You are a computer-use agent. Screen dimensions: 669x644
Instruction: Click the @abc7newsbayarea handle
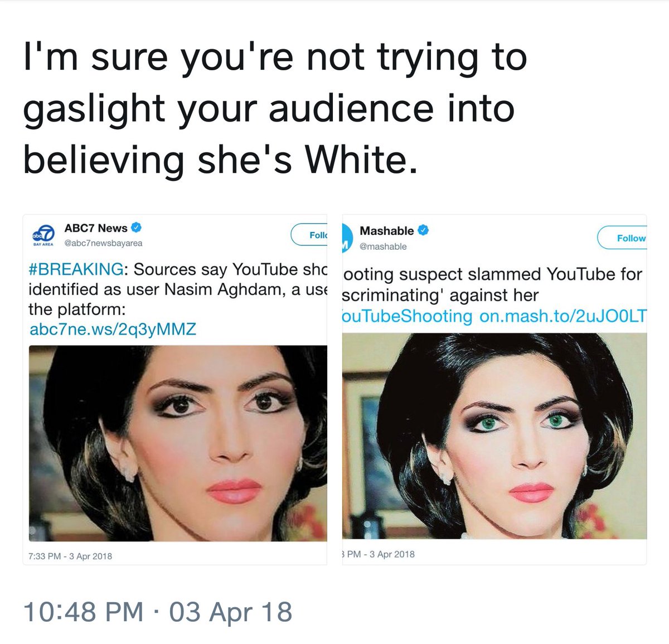pos(103,243)
